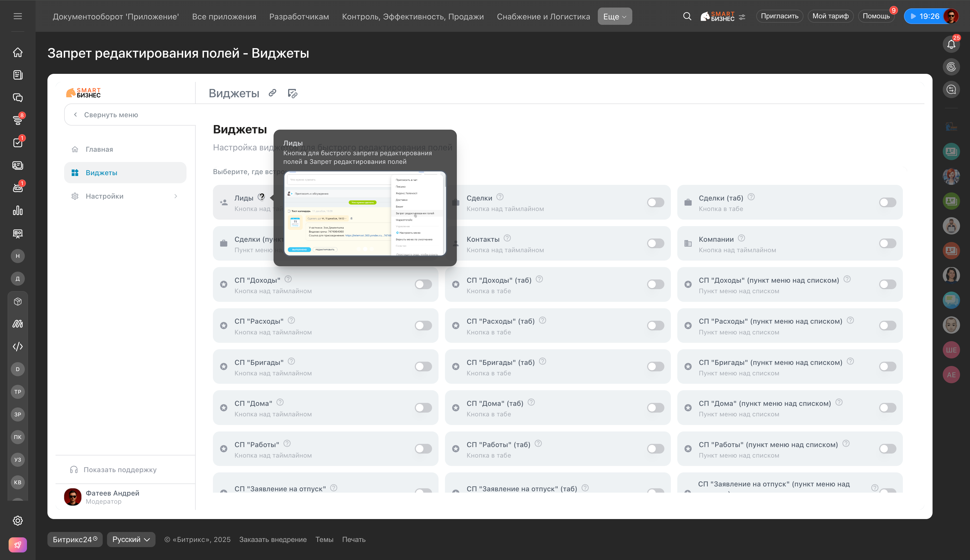Image resolution: width=970 pixels, height=560 pixels.
Task: Turn on the Компании widget toggle
Action: click(887, 243)
